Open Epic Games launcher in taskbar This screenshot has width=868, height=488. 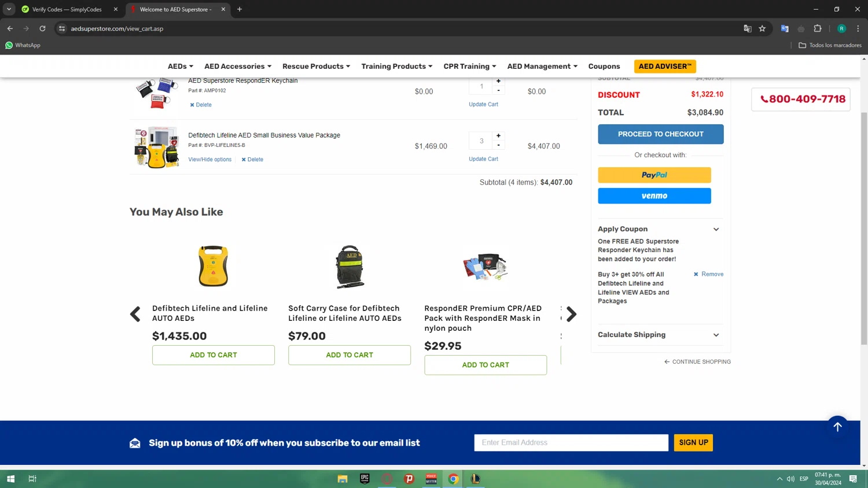[365, 479]
